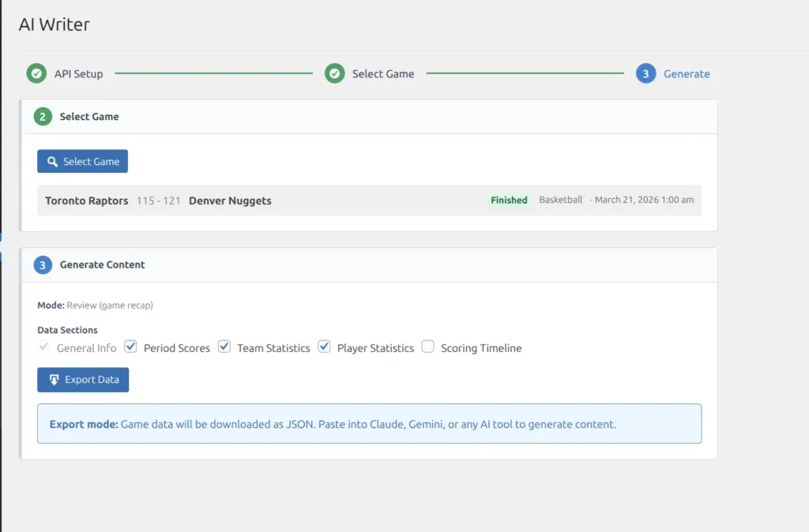Image resolution: width=809 pixels, height=532 pixels.
Task: Click the API Setup green checkmark icon
Action: pos(36,73)
